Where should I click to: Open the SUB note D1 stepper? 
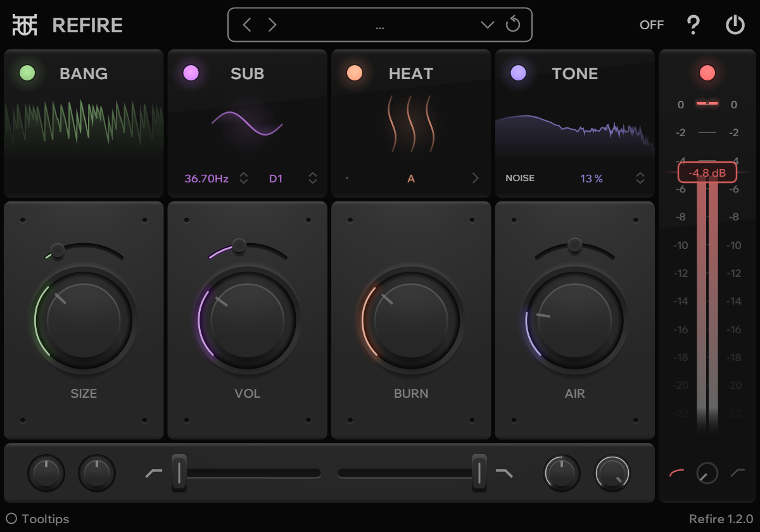[313, 179]
